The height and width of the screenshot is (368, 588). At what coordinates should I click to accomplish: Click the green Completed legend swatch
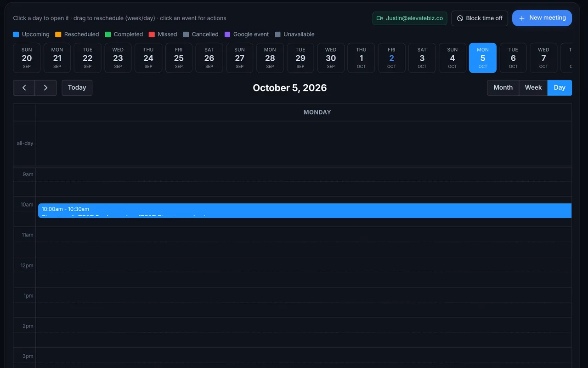(108, 34)
